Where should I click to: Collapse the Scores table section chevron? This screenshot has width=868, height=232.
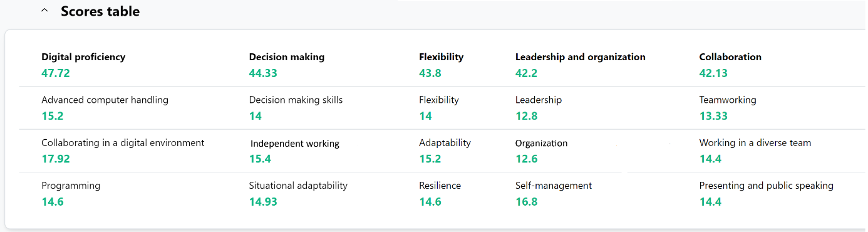click(44, 11)
